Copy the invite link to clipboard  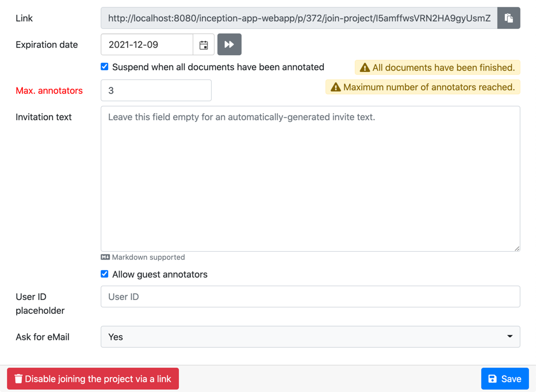[x=508, y=18]
